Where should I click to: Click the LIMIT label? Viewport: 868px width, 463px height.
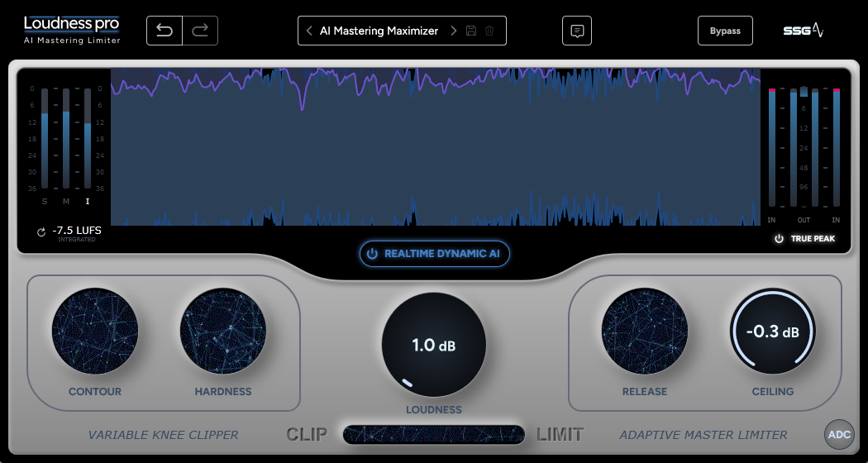click(560, 435)
